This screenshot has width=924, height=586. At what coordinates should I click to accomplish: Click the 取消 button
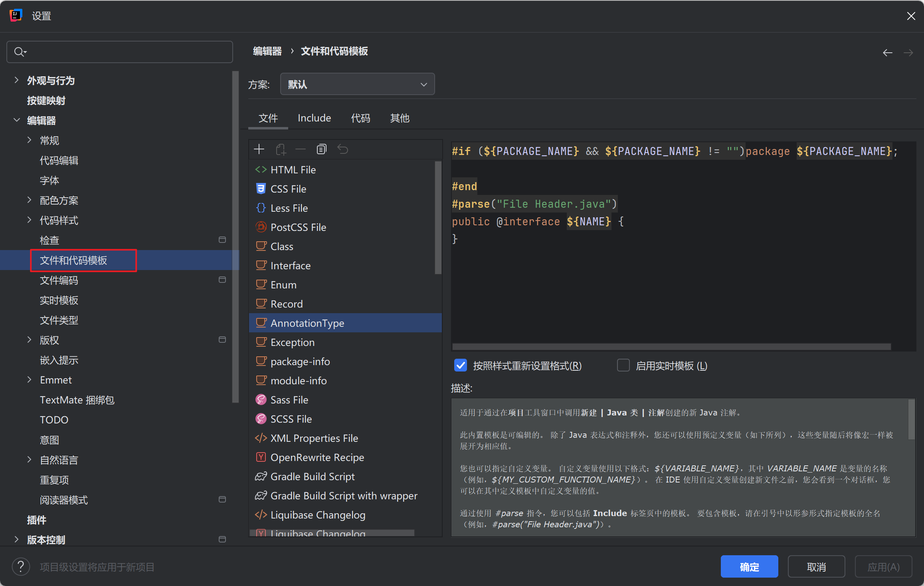click(x=816, y=566)
